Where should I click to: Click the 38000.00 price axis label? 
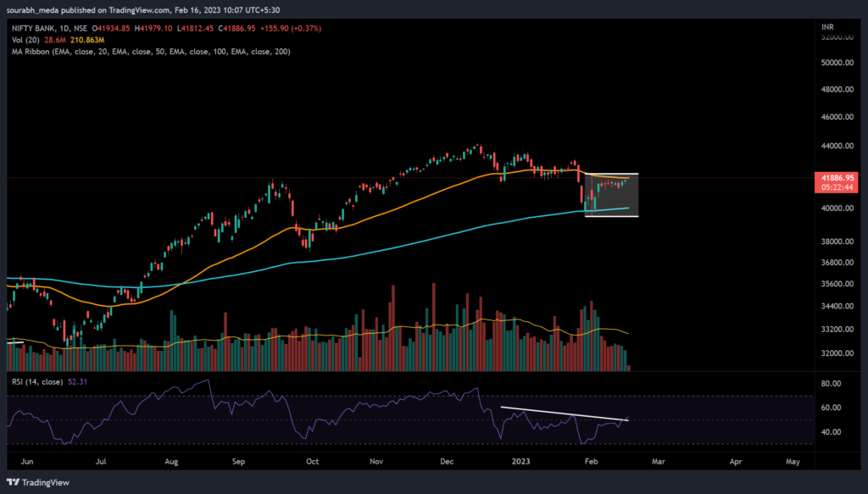tap(837, 241)
